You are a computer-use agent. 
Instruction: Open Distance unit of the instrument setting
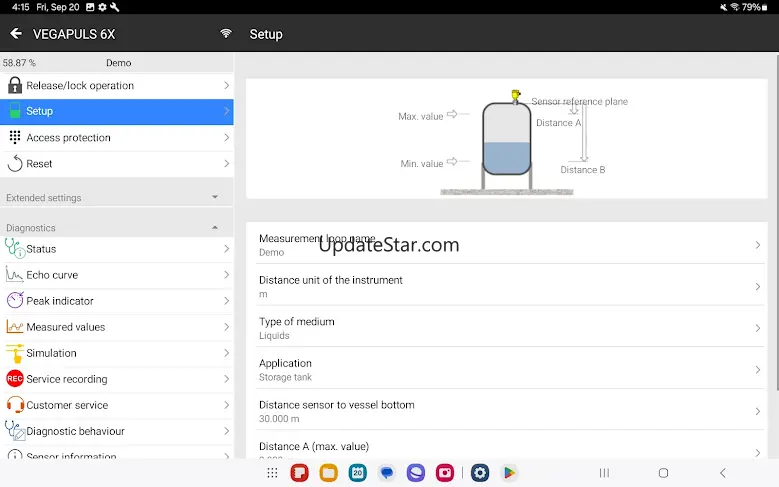coord(507,286)
